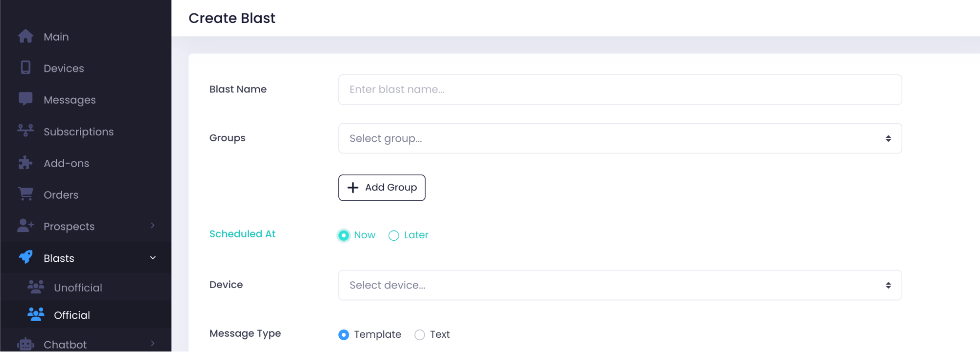
Task: Focus the Blast Name input field
Action: (x=620, y=90)
